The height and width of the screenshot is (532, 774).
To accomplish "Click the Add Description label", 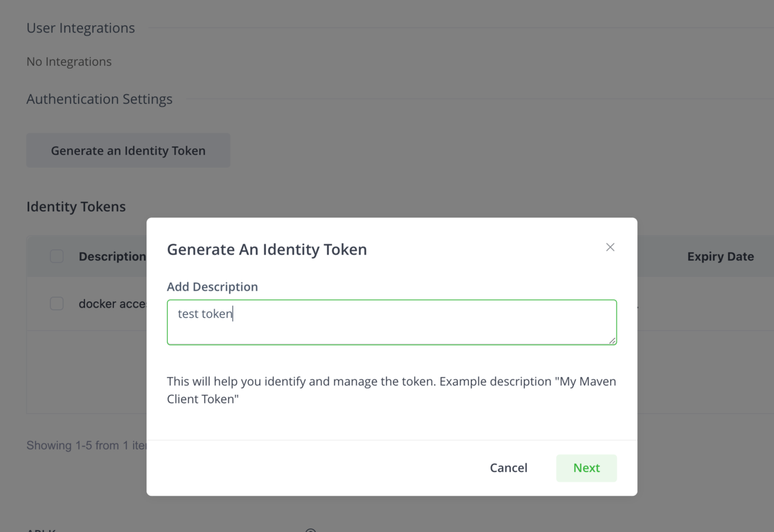I will click(212, 287).
